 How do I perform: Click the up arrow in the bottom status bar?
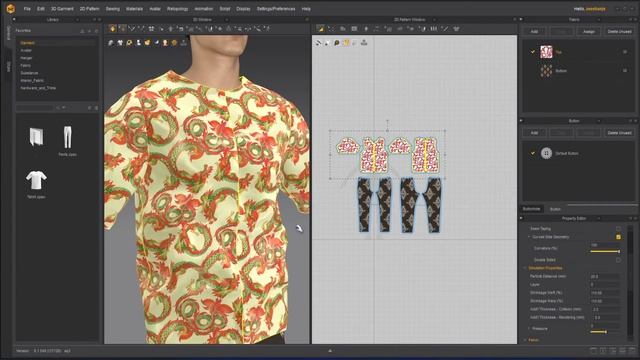330,350
